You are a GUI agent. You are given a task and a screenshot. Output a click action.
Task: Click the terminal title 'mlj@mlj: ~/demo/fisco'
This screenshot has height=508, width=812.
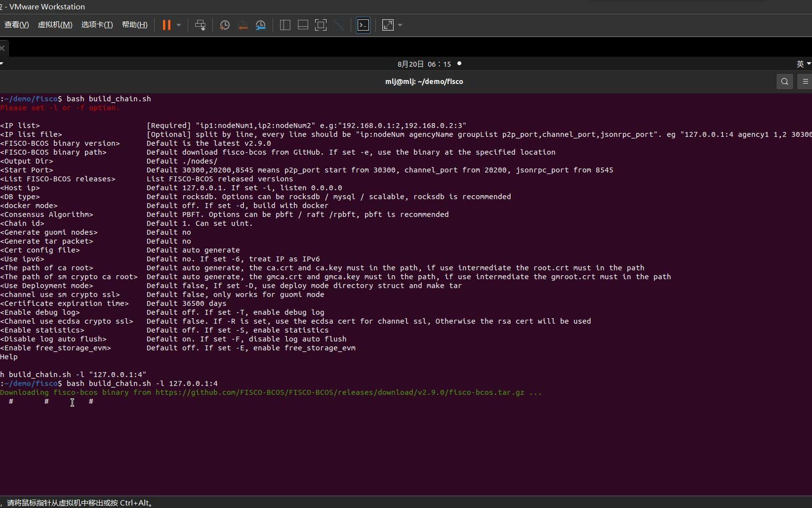coord(424,82)
